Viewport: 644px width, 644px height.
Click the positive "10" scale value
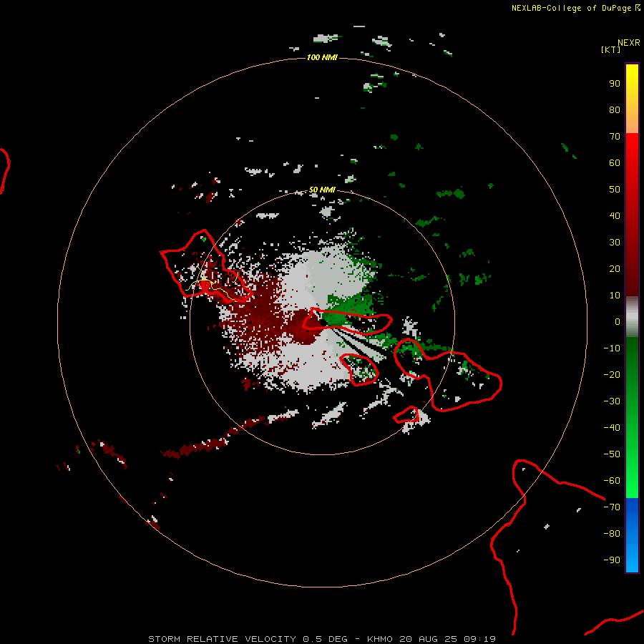pos(615,296)
